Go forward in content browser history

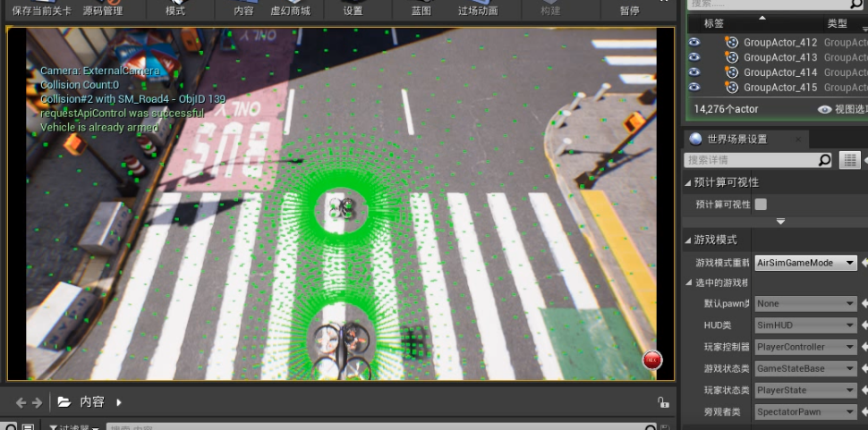coord(37,402)
